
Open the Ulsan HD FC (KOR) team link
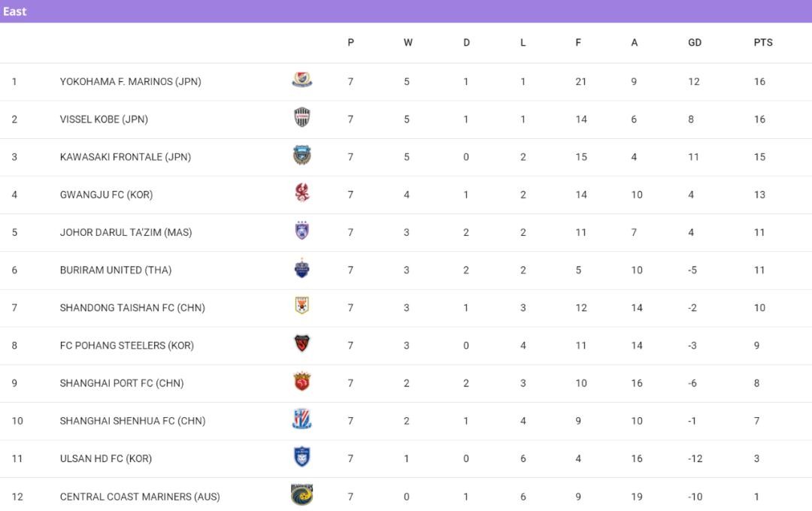106,458
